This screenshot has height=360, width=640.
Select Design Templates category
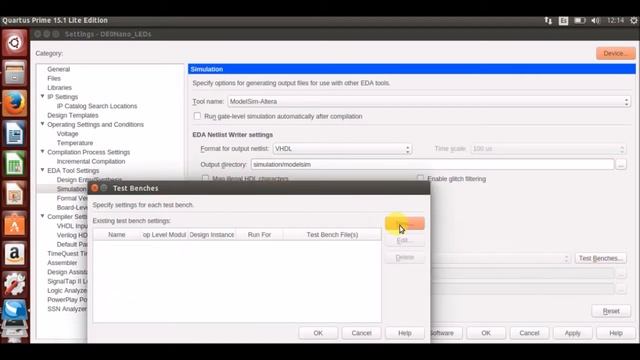[73, 116]
